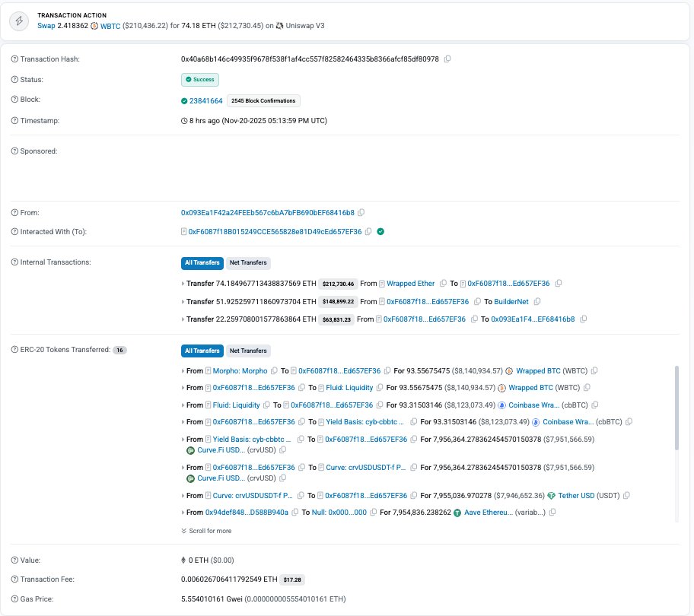Image resolution: width=694 pixels, height=616 pixels.
Task: Click the copy icon next to Transaction Hash
Action: click(x=447, y=59)
